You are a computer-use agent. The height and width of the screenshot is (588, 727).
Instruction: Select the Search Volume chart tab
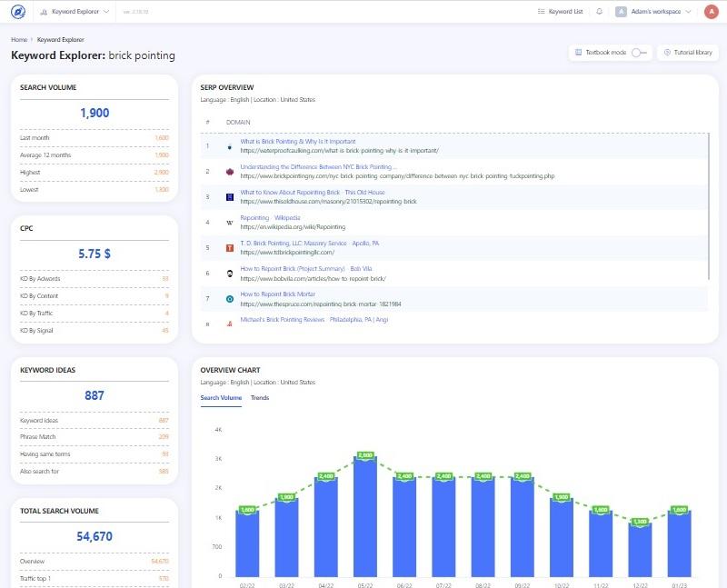[221, 398]
